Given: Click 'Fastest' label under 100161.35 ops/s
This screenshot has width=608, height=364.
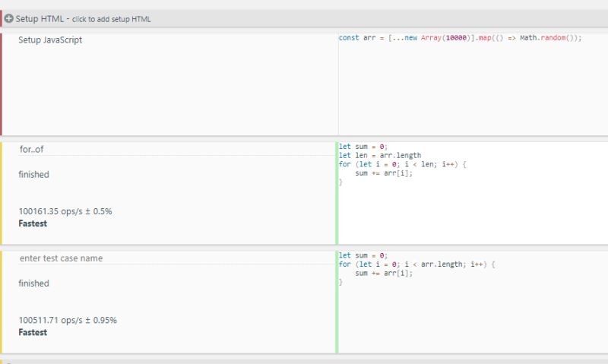Looking at the screenshot, I should 33,223.
